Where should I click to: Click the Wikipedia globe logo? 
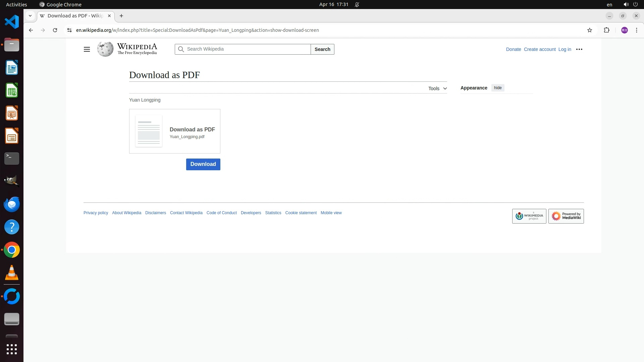click(105, 49)
